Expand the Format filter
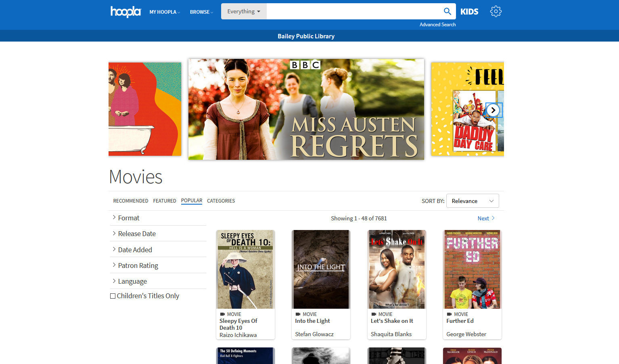 click(x=128, y=218)
